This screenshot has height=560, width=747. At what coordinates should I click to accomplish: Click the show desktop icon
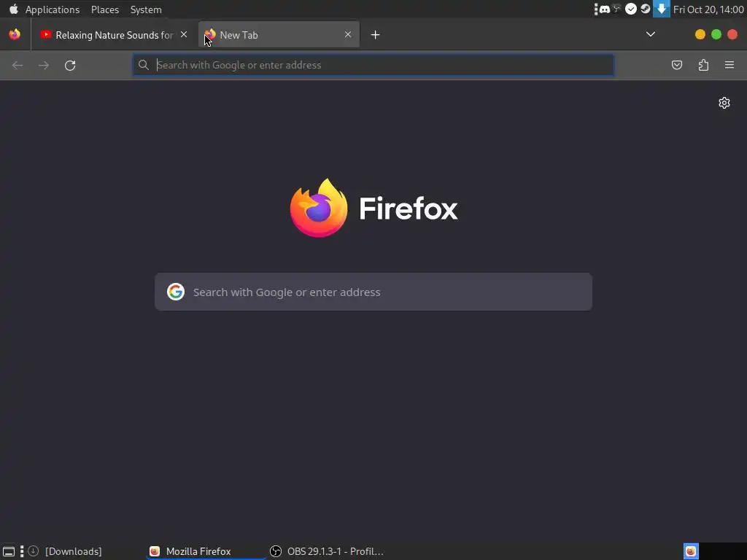click(x=9, y=551)
